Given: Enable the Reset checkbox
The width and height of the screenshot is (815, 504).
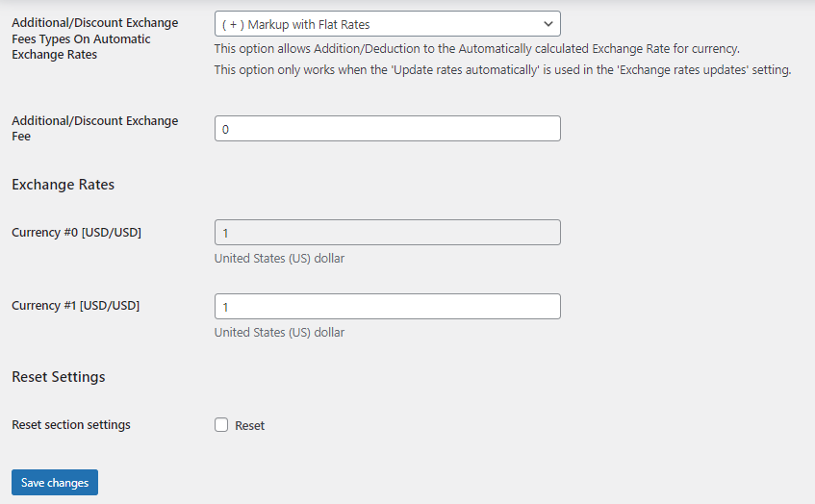Looking at the screenshot, I should click(221, 425).
